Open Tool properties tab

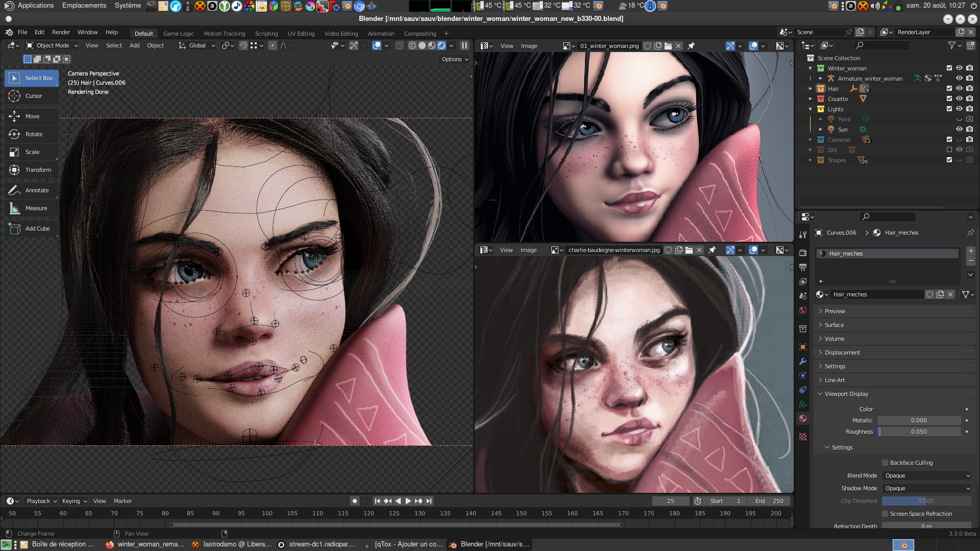pyautogui.click(x=803, y=235)
